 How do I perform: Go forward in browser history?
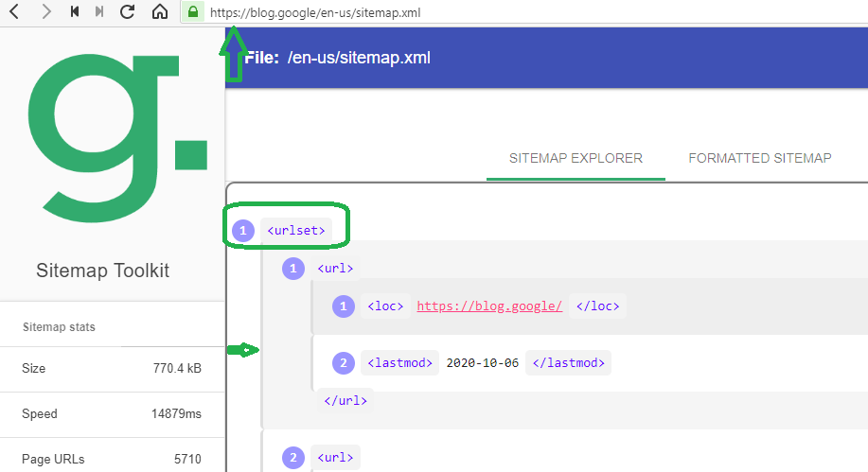(x=46, y=11)
